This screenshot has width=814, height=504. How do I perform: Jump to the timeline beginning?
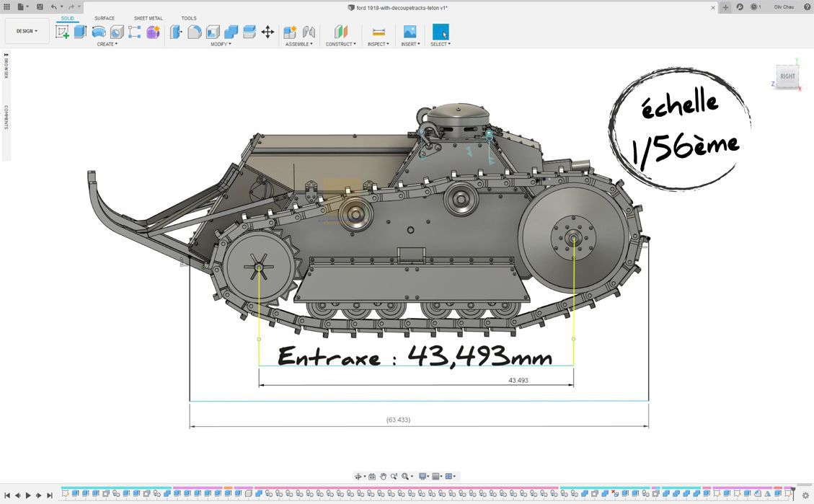[7, 495]
